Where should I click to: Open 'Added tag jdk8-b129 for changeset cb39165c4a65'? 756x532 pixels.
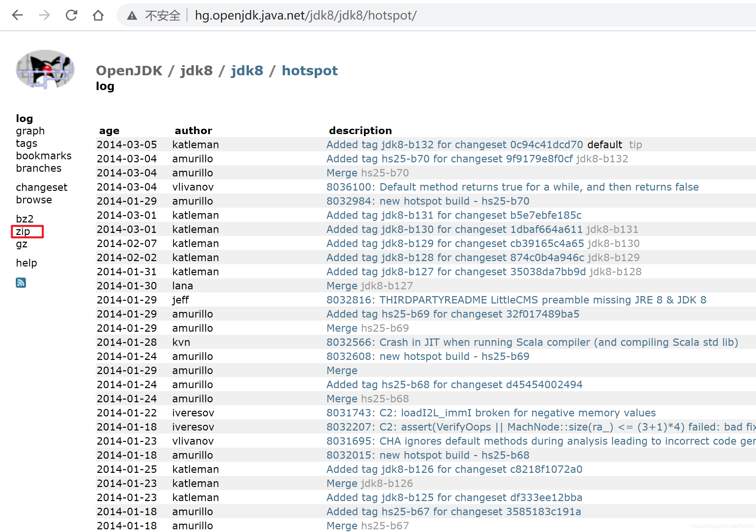[455, 243]
